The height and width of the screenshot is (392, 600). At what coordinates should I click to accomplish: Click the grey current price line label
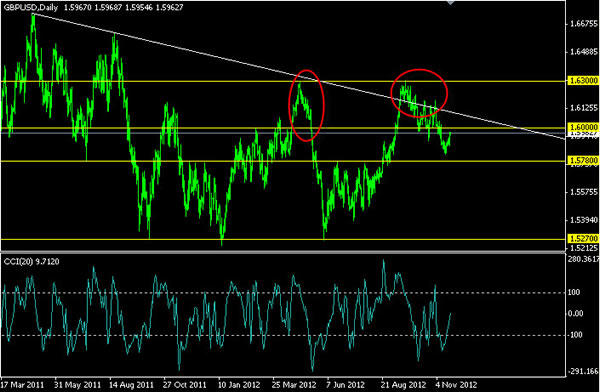pyautogui.click(x=584, y=134)
